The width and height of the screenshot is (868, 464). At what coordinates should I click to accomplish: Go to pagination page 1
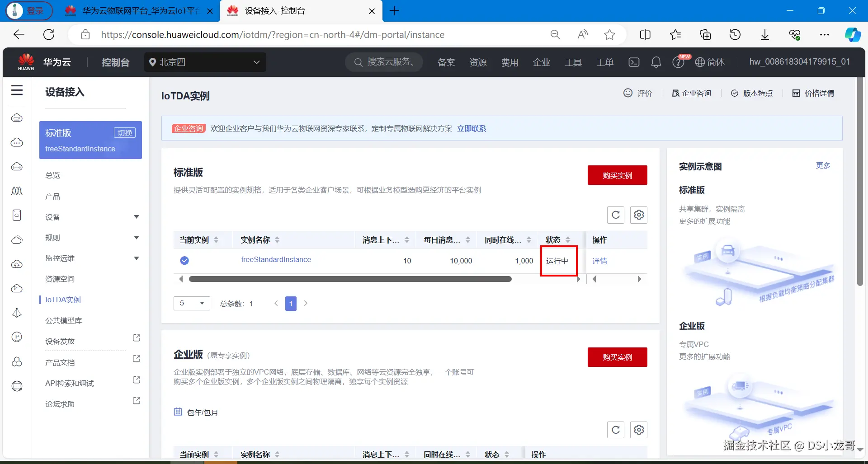[291, 304]
